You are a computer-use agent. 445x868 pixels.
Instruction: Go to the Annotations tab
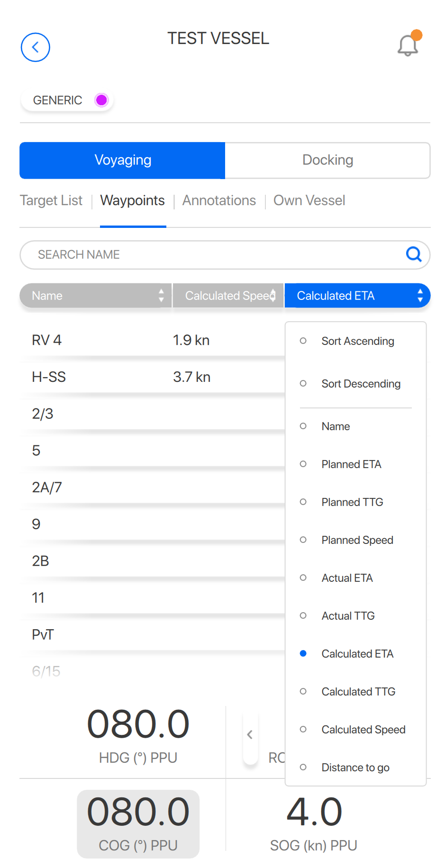[x=219, y=200]
